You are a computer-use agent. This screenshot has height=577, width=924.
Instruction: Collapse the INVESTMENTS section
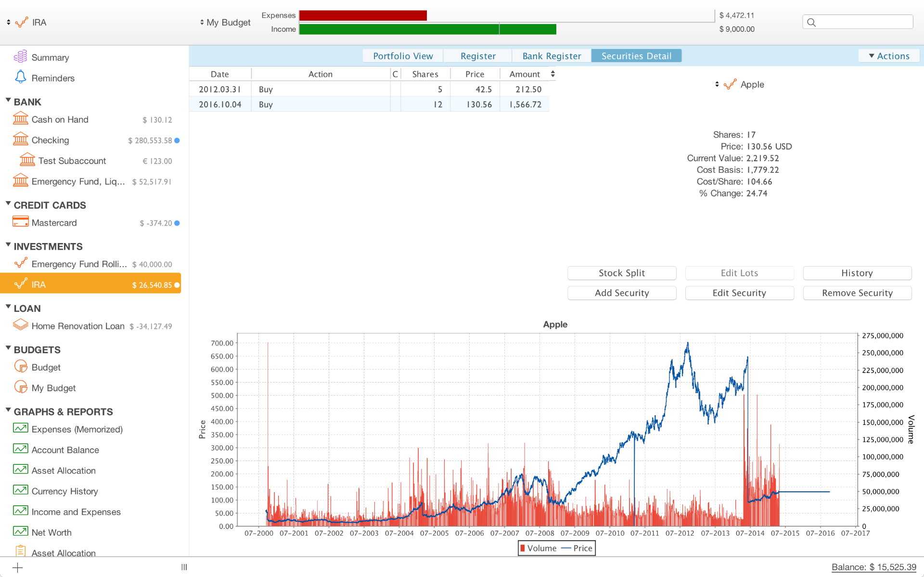[8, 245]
